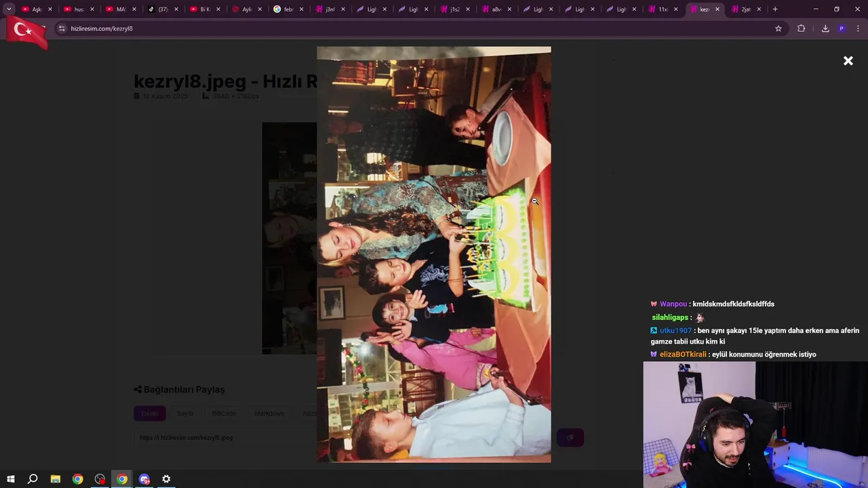This screenshot has width=868, height=488.
Task: Close the active 'kez' tab
Action: coord(717,9)
